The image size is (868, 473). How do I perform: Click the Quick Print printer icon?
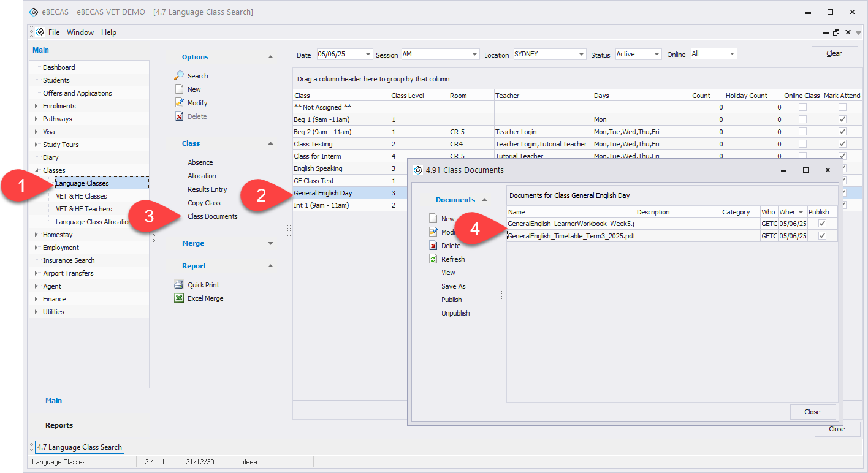[179, 285]
